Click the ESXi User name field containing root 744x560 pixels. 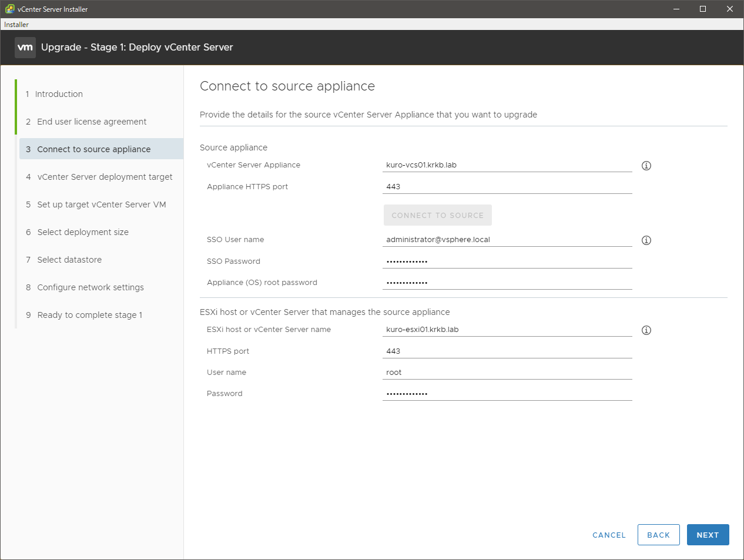(507, 373)
